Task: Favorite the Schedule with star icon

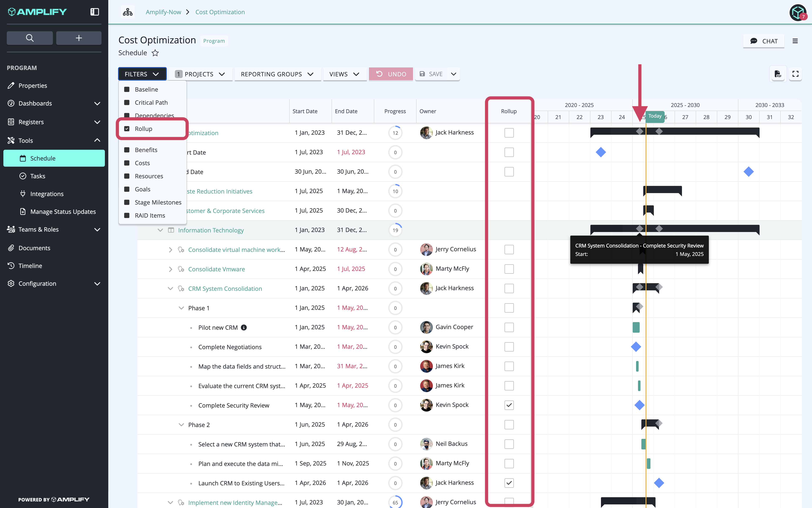Action: [x=155, y=53]
